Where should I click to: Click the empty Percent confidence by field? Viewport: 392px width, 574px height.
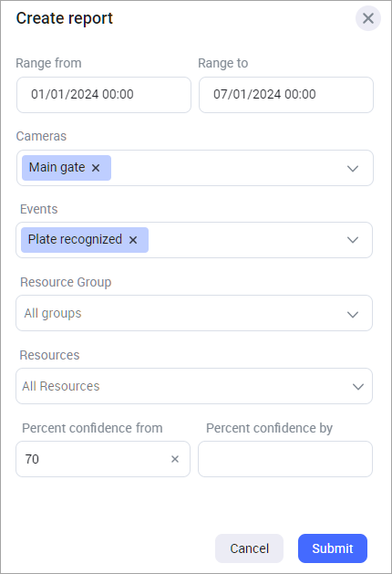coord(285,459)
